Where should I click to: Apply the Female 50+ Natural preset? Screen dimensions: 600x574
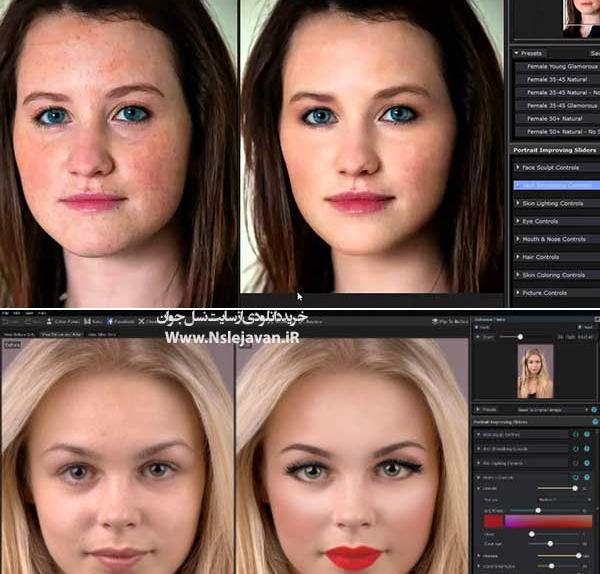[558, 119]
